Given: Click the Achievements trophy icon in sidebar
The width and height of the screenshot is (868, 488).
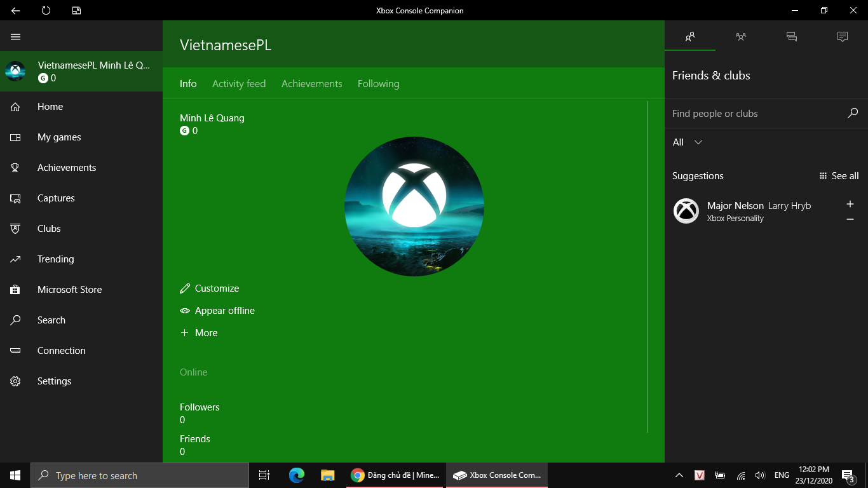Looking at the screenshot, I should click(x=16, y=168).
